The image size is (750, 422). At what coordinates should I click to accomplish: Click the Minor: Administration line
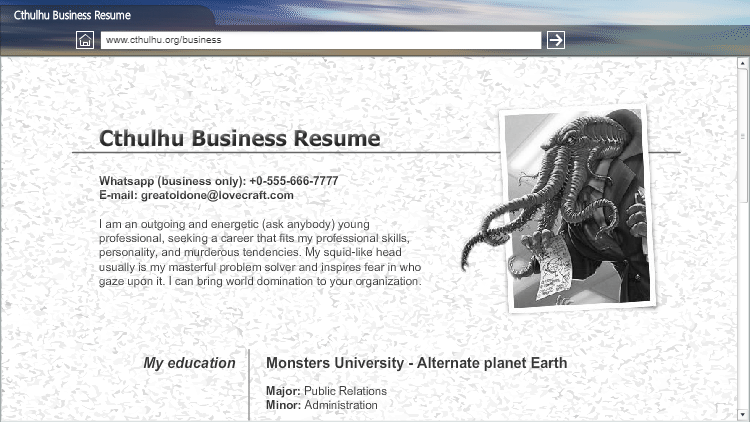321,405
